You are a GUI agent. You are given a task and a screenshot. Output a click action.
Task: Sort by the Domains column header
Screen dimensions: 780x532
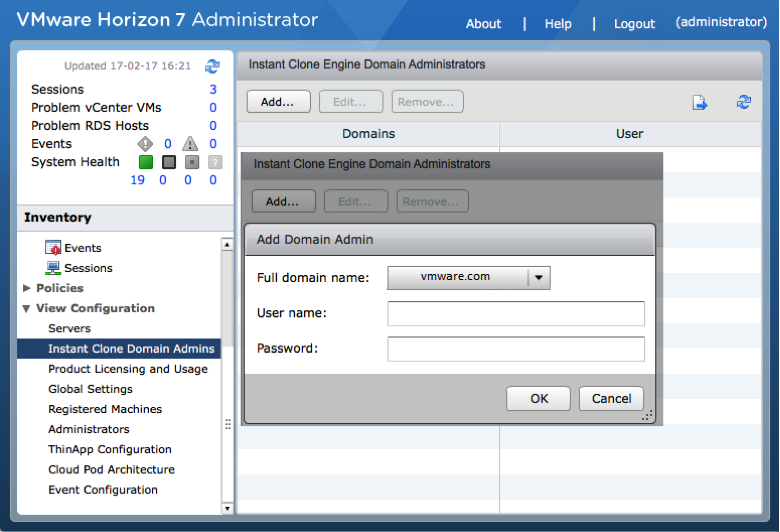[368, 134]
